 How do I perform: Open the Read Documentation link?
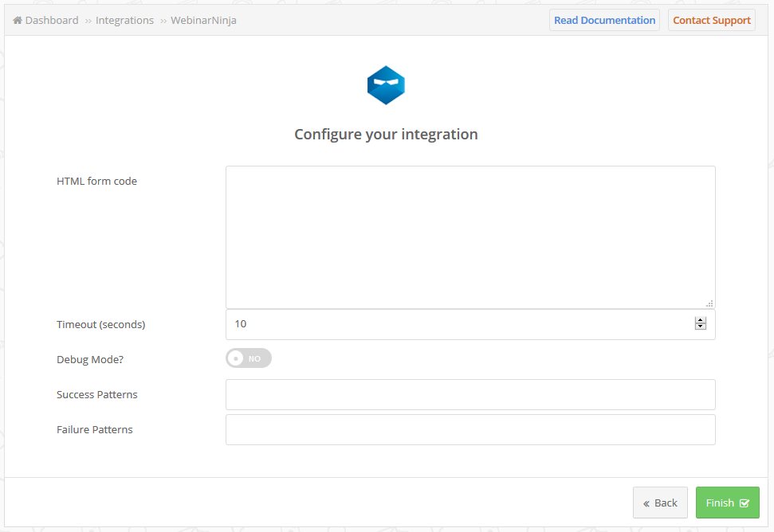tap(604, 20)
